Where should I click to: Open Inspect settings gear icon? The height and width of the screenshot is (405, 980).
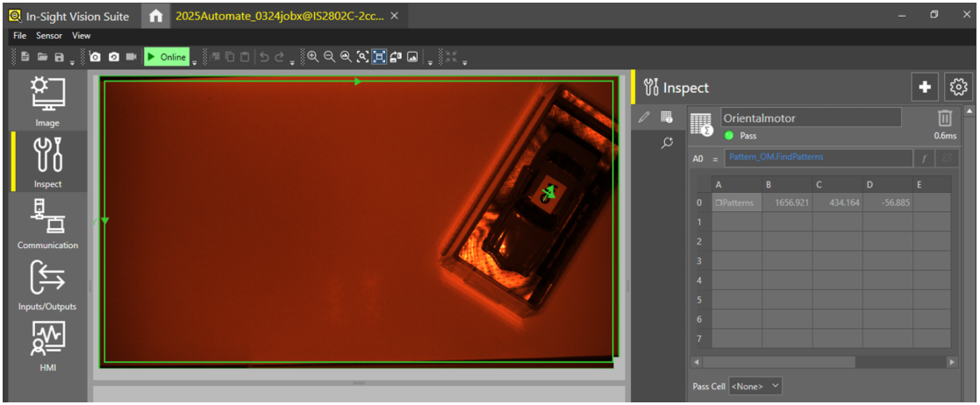click(958, 87)
